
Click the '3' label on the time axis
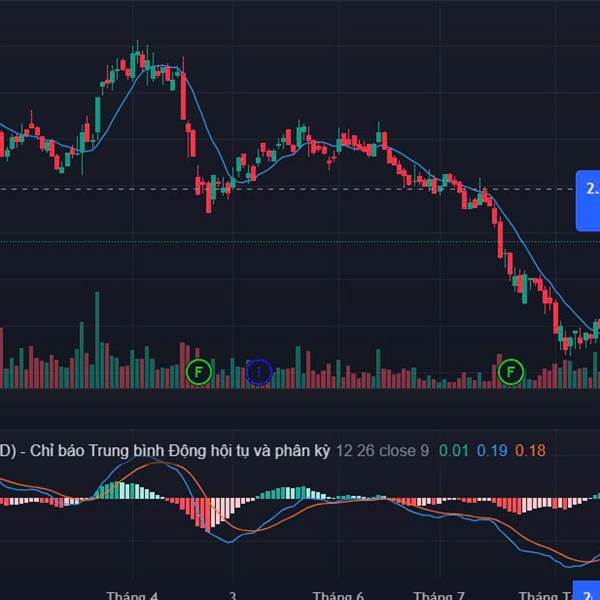[x=233, y=595]
